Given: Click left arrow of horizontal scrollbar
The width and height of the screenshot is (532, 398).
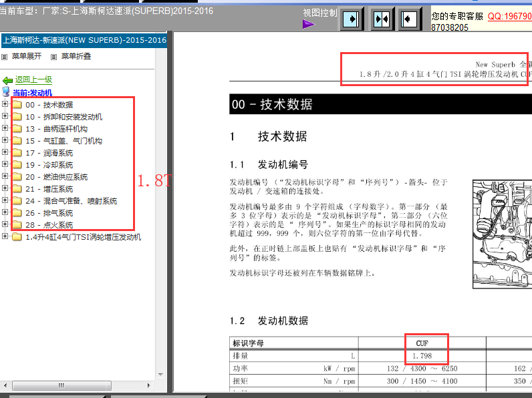Looking at the screenshot, I should (x=5, y=385).
